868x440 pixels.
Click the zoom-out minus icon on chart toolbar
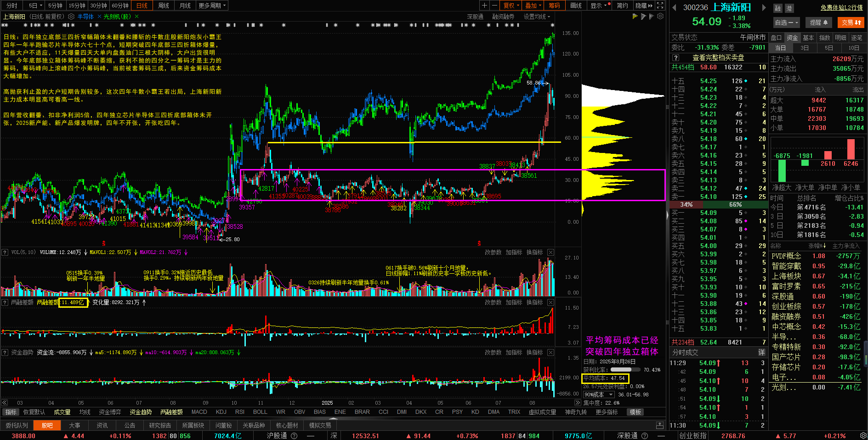[494, 6]
